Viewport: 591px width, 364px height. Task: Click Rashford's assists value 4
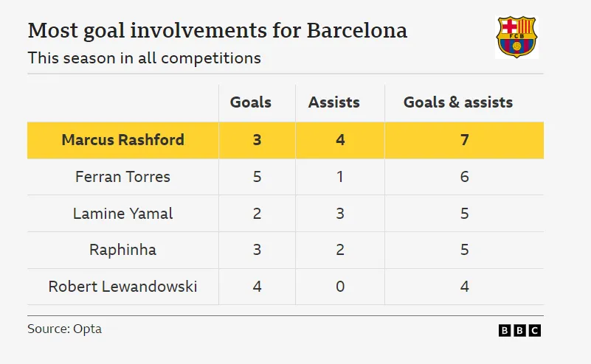[340, 140]
